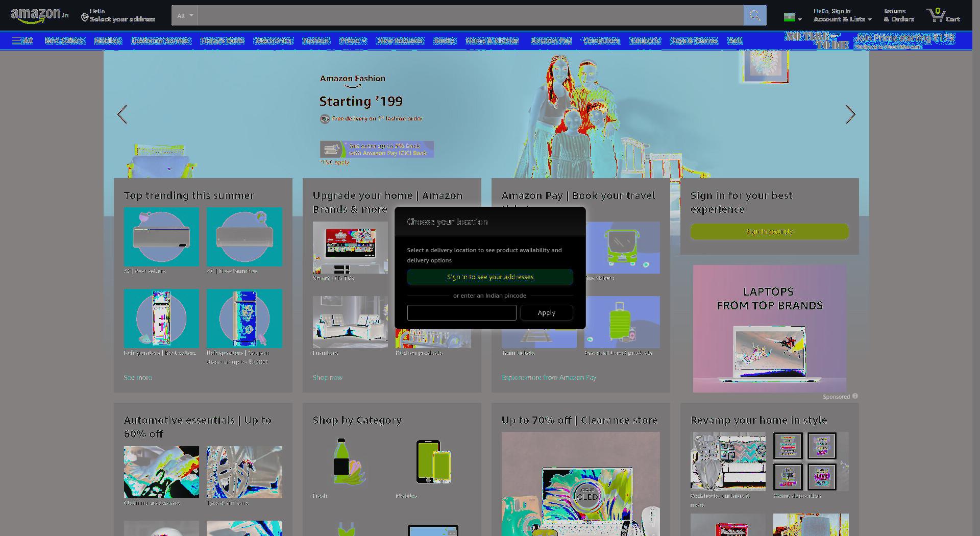Open the Bedsheets, curtains & more thumbnail

tap(728, 461)
